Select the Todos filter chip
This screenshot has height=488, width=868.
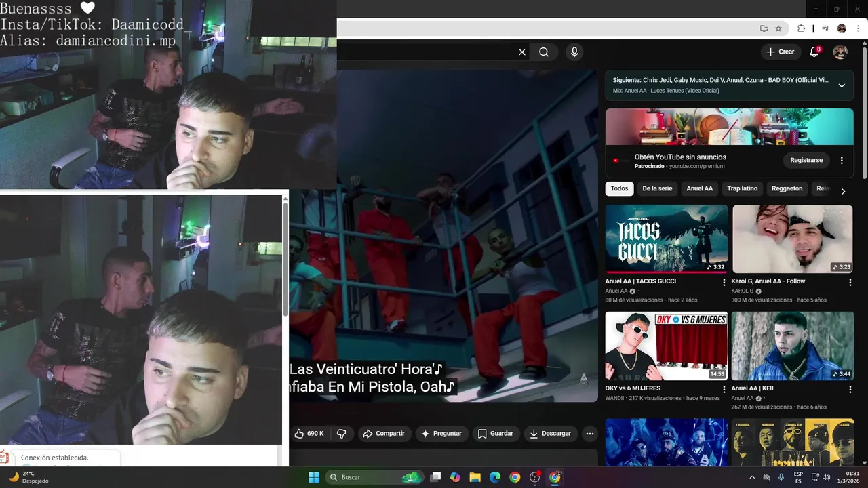pos(619,188)
